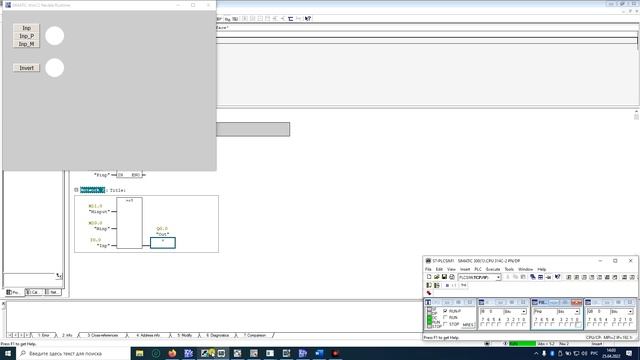Click the Open file icon in PLCSIM toolbar
Viewport: 640px width, 360px height.
[436, 277]
